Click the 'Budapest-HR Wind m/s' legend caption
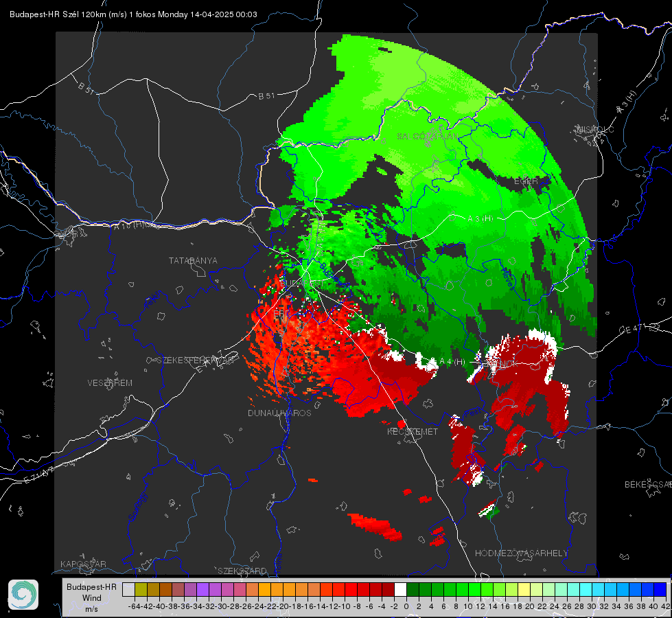Screen dimensions: 672x618 (x=91, y=598)
